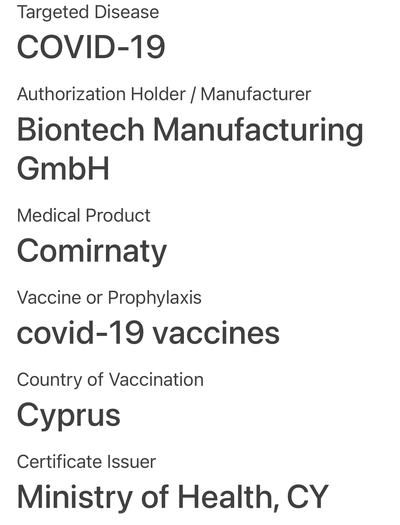400x525 pixels.
Task: Select Authorization Holder / Manufacturer label
Action: pyautogui.click(x=164, y=94)
